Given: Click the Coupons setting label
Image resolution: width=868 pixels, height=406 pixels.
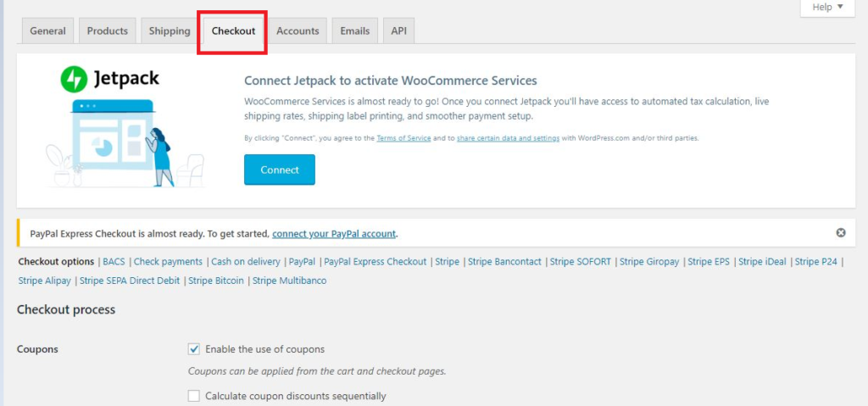Looking at the screenshot, I should click(37, 349).
